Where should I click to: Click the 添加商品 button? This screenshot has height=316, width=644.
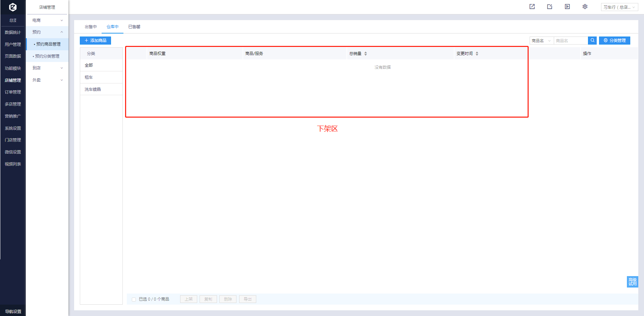click(95, 41)
